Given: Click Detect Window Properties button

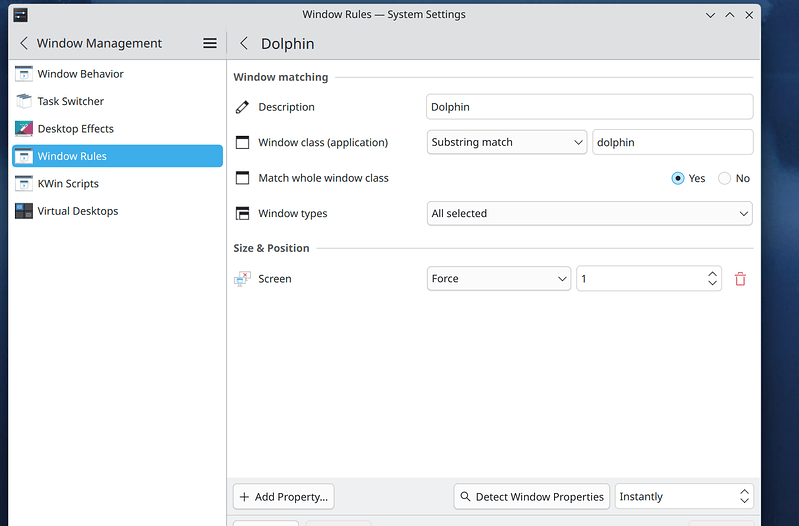Looking at the screenshot, I should (x=531, y=496).
